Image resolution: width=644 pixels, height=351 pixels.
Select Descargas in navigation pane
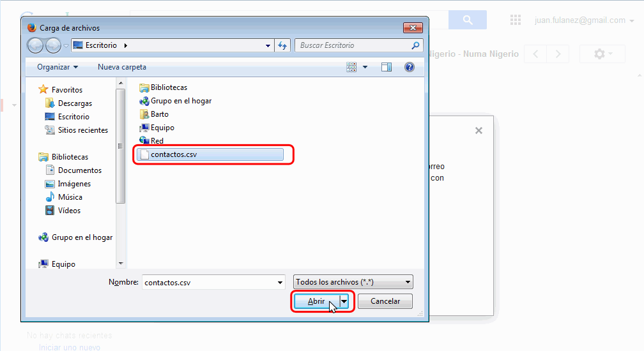coord(68,103)
